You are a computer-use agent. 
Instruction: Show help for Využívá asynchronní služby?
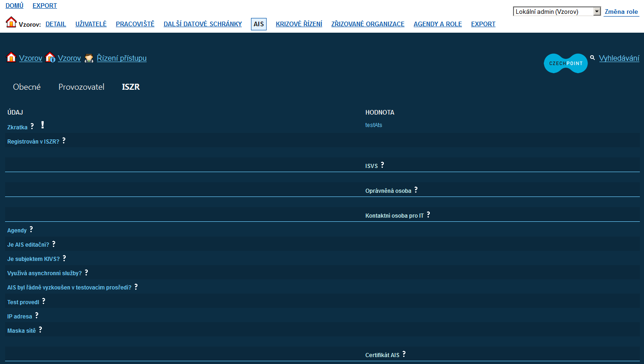tap(86, 272)
